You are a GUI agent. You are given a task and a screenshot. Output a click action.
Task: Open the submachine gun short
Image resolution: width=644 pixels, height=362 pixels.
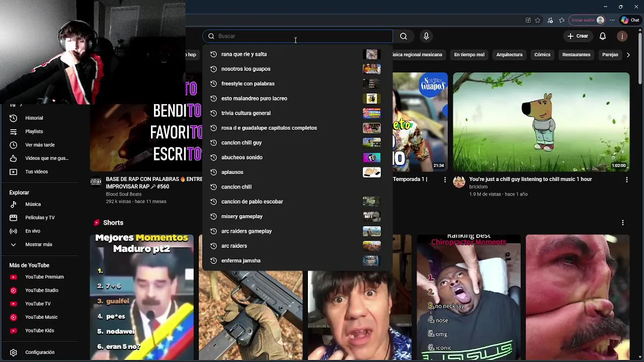click(x=251, y=316)
